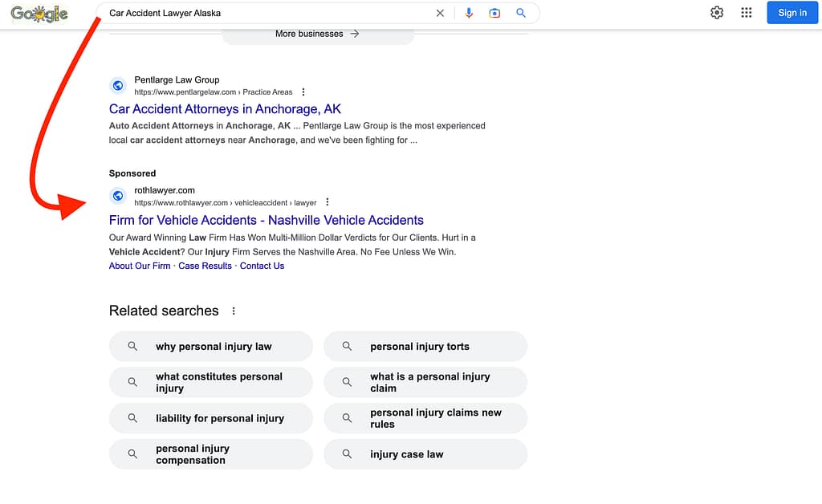Search 'injury case law'

click(x=425, y=454)
